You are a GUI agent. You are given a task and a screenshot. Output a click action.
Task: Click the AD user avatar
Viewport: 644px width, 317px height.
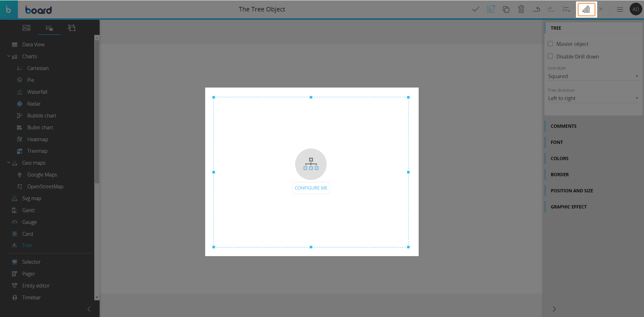tap(635, 9)
